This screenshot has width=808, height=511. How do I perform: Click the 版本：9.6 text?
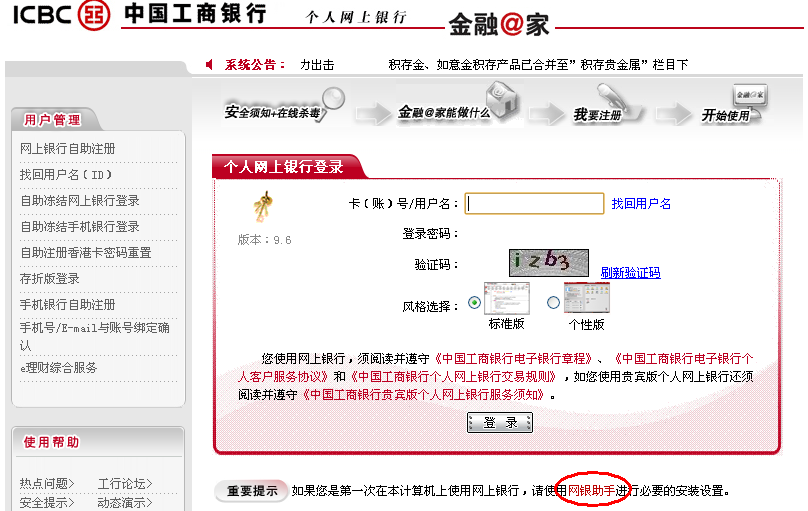tap(264, 240)
